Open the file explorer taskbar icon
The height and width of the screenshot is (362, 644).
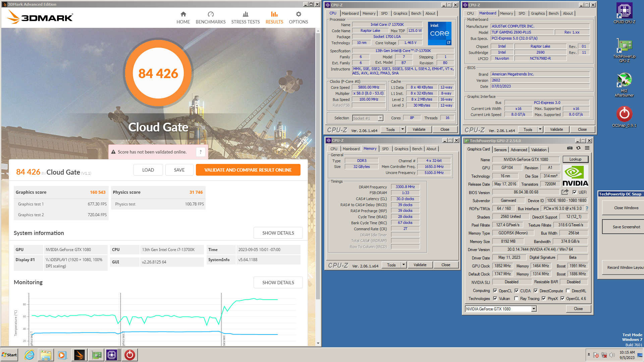tap(46, 355)
